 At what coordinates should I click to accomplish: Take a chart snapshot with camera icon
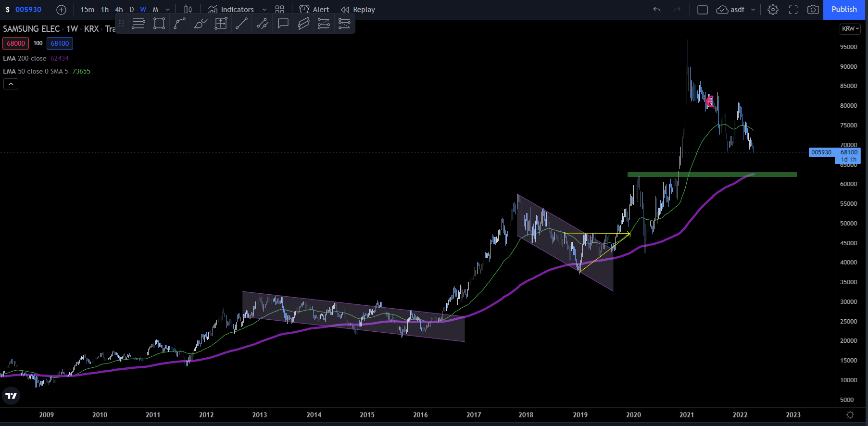click(813, 10)
